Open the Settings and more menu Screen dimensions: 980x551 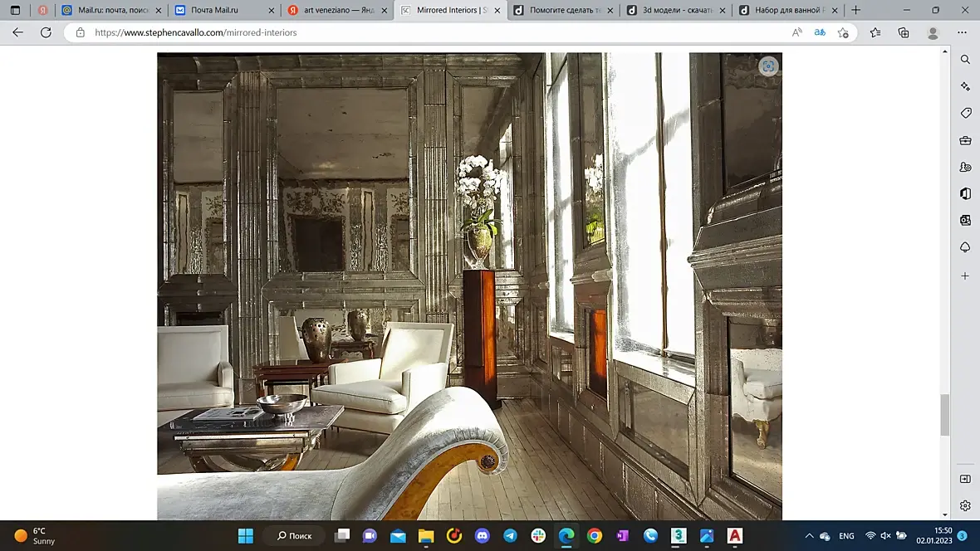[x=962, y=32]
